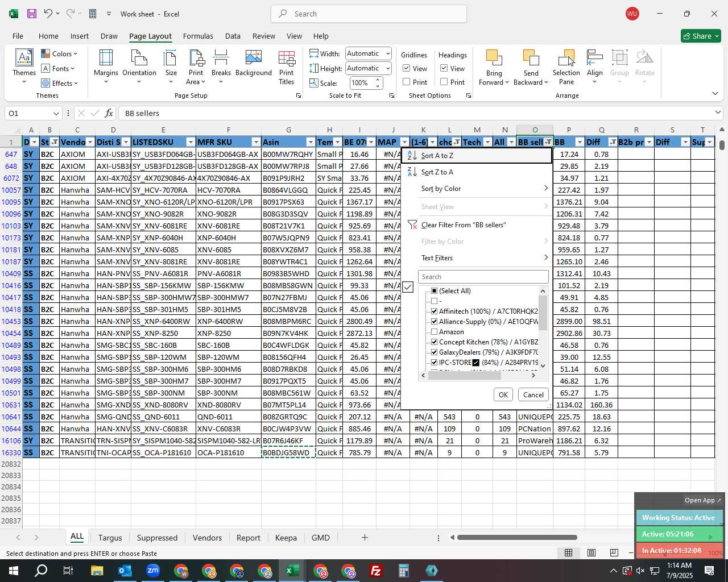Screen dimensions: 728x582
Task: Switch to Normal view icon in status bar
Action: coord(568,552)
